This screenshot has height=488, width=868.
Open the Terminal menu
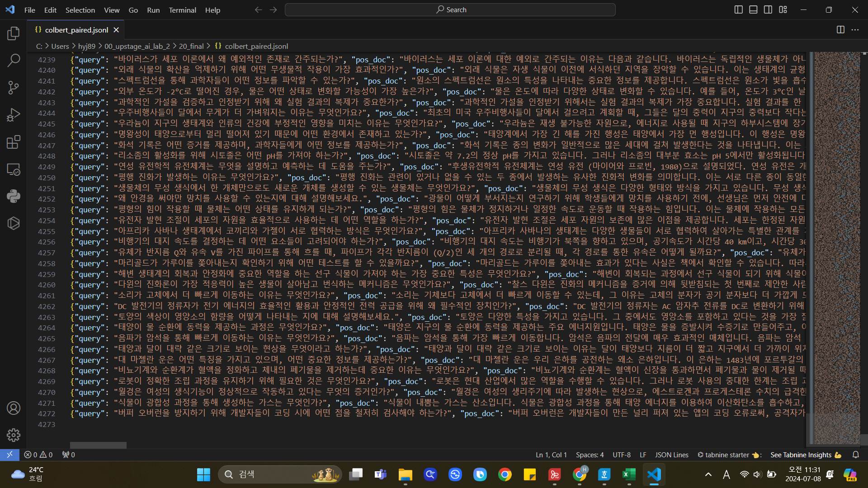coord(182,10)
